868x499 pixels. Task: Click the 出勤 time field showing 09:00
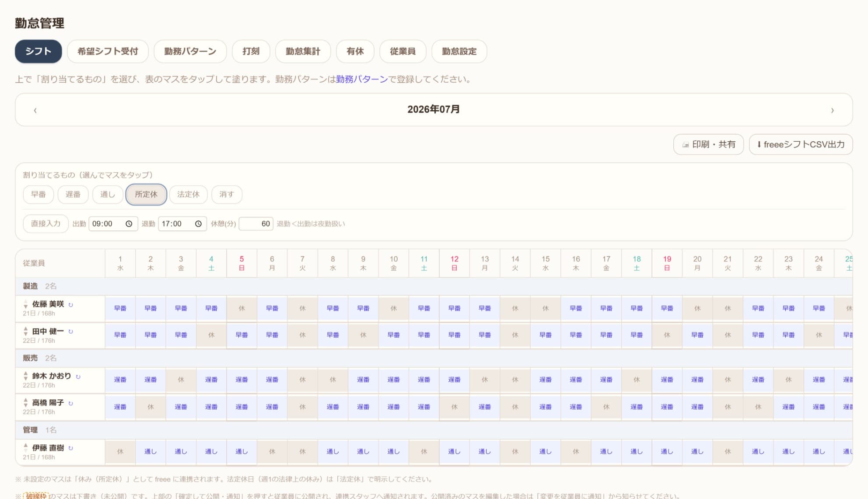coord(113,224)
